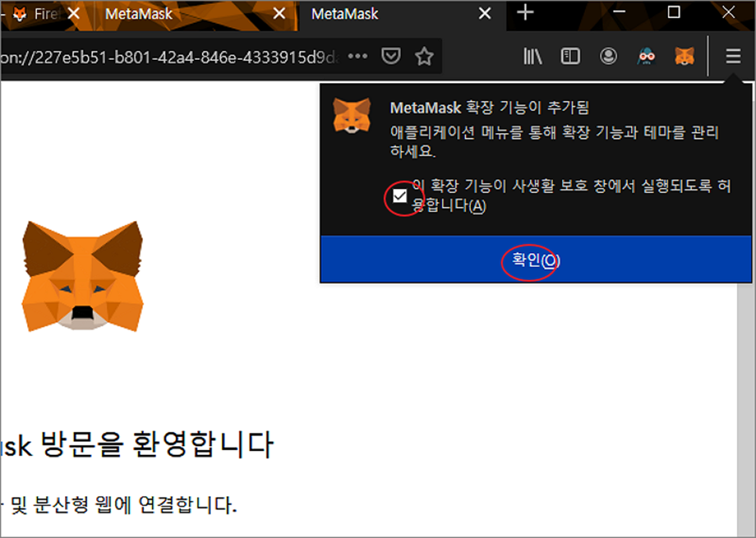
Task: Close the first Firefox tab
Action: coord(73,14)
